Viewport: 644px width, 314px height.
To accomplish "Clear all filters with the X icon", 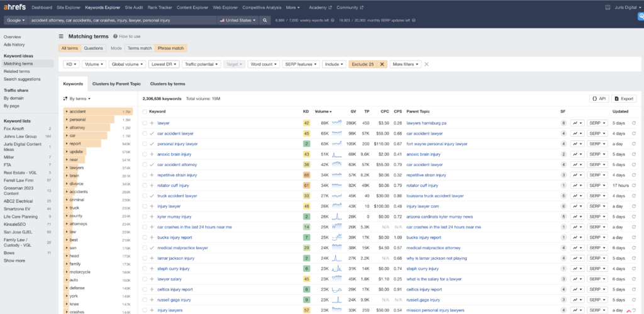I will pos(426,64).
